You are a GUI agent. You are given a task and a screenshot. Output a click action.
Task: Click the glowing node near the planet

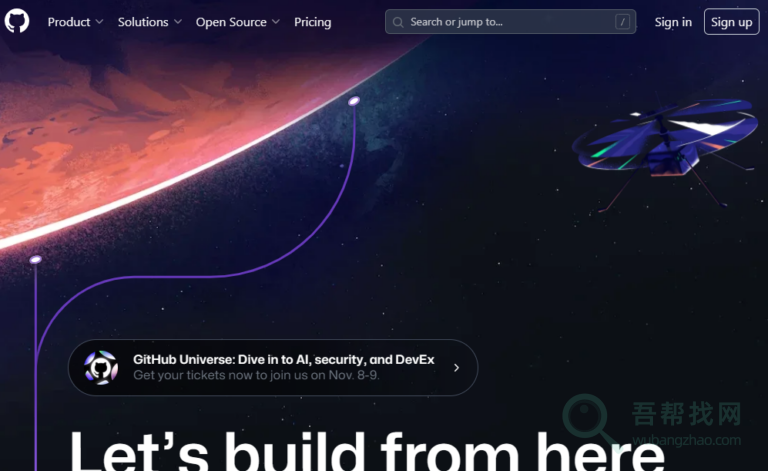353,101
